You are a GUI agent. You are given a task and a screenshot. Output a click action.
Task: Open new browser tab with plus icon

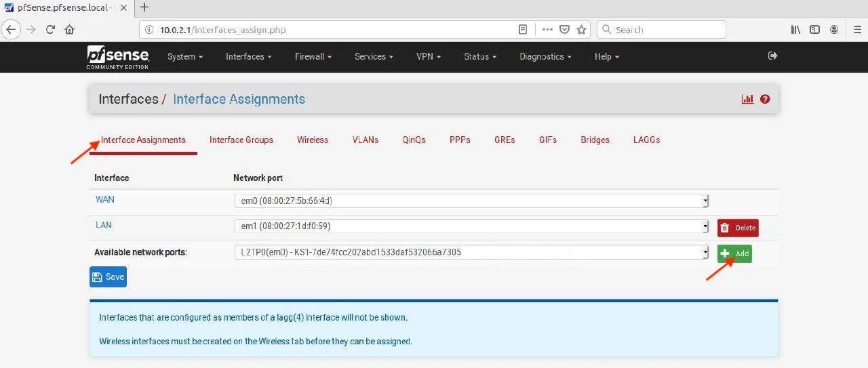[x=144, y=8]
